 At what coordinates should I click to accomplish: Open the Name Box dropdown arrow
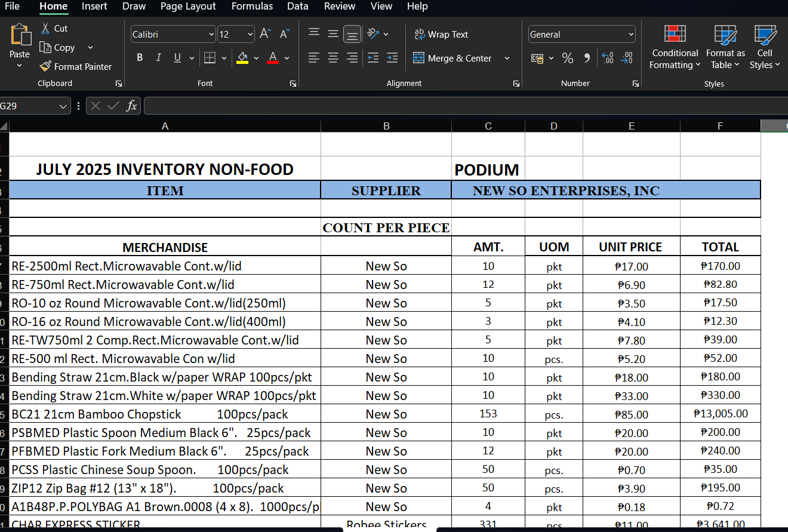63,106
